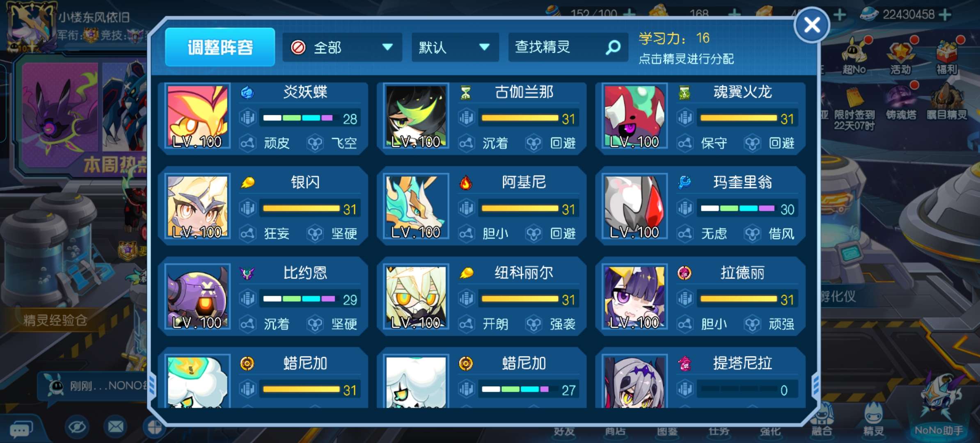980x443 pixels.
Task: Click the plus button beside 22430458
Action: pos(945,15)
